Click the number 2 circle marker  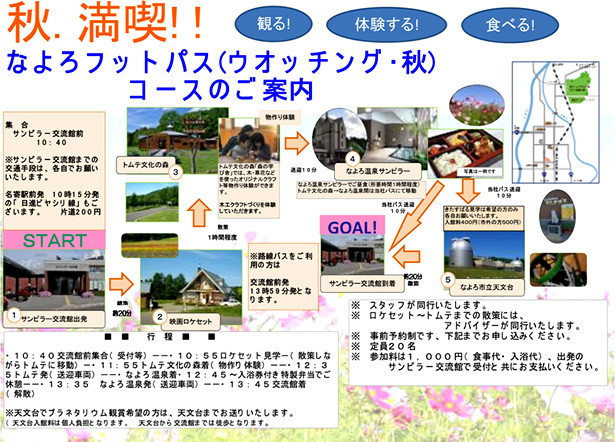(160, 317)
